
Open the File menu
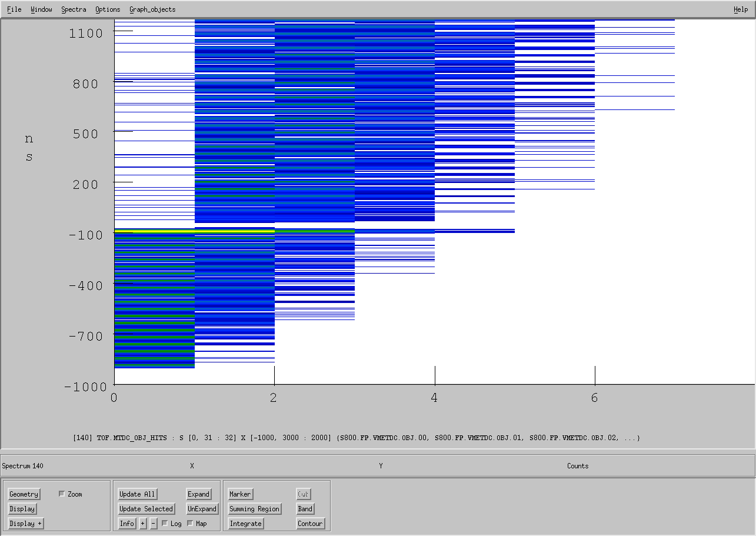coord(14,9)
